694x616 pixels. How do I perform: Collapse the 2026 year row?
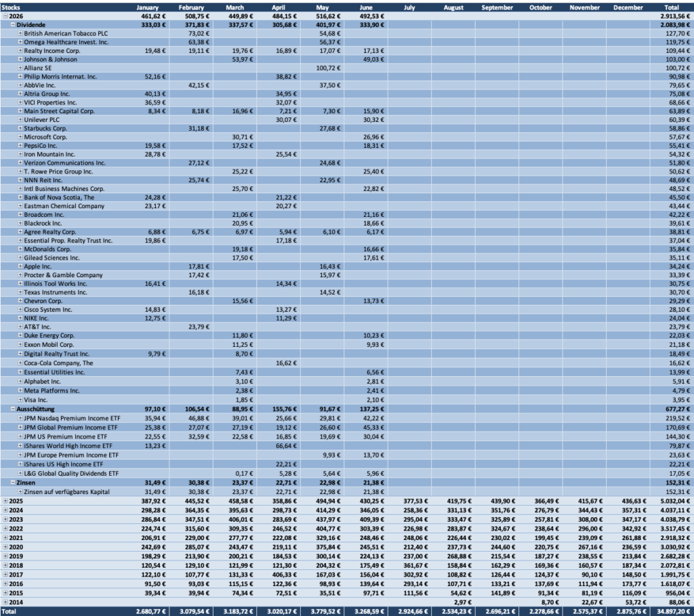point(5,16)
